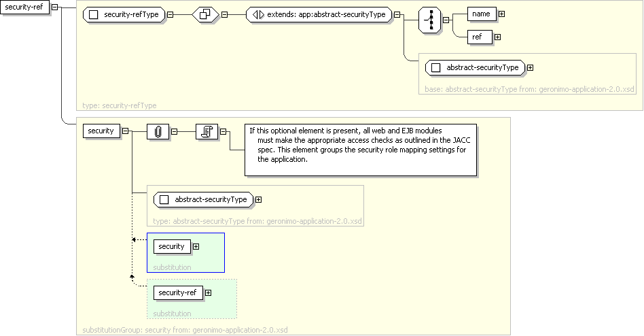This screenshot has height=336, width=644.
Task: Expand the security substitution element
Action: pyautogui.click(x=196, y=246)
